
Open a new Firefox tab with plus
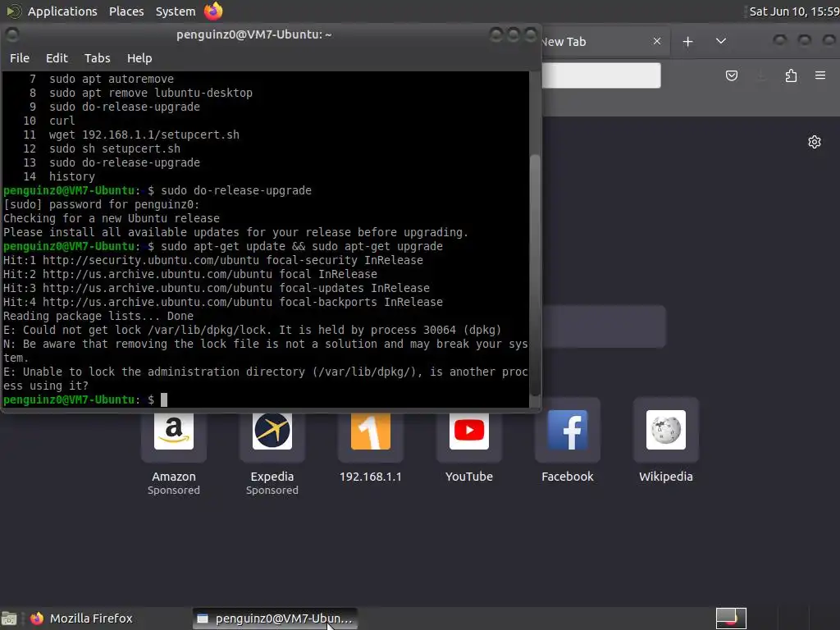[688, 41]
